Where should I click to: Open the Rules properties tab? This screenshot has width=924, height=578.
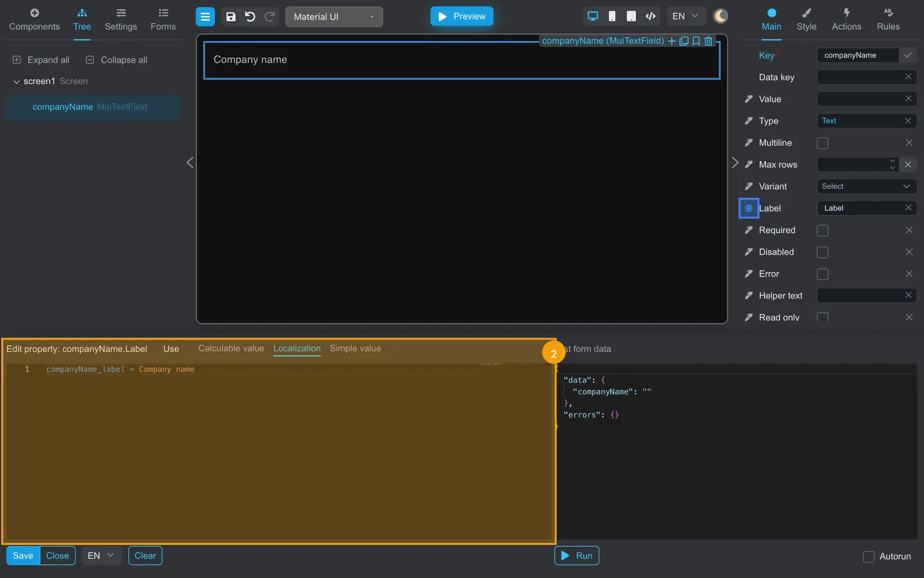(x=888, y=20)
